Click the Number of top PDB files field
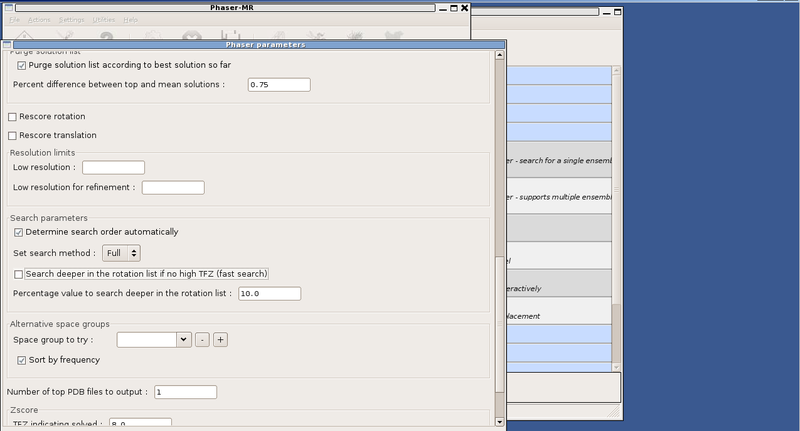Viewport: 800px width, 431px height. pos(185,392)
